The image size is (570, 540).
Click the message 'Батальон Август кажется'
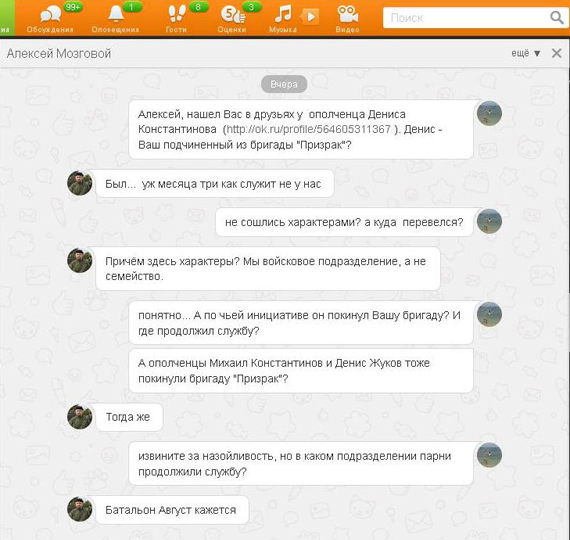pyautogui.click(x=172, y=510)
